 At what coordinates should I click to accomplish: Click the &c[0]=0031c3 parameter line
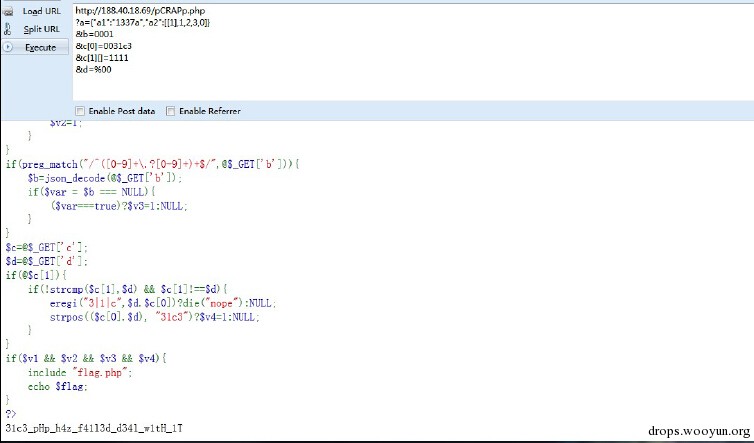[x=103, y=46]
